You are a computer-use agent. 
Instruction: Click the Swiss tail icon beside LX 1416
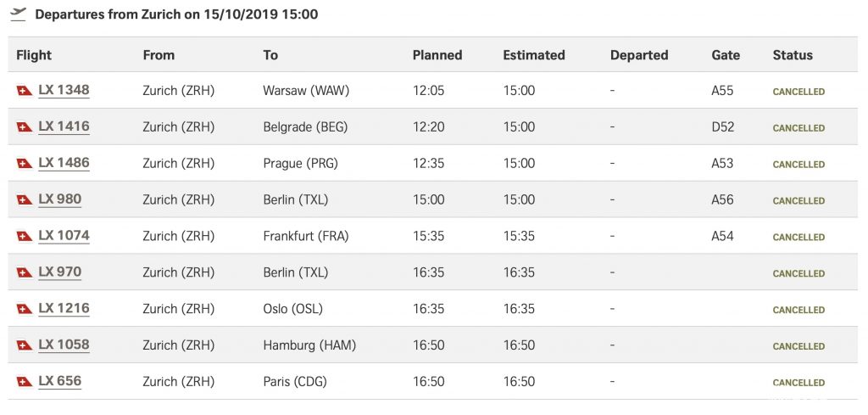pos(25,127)
